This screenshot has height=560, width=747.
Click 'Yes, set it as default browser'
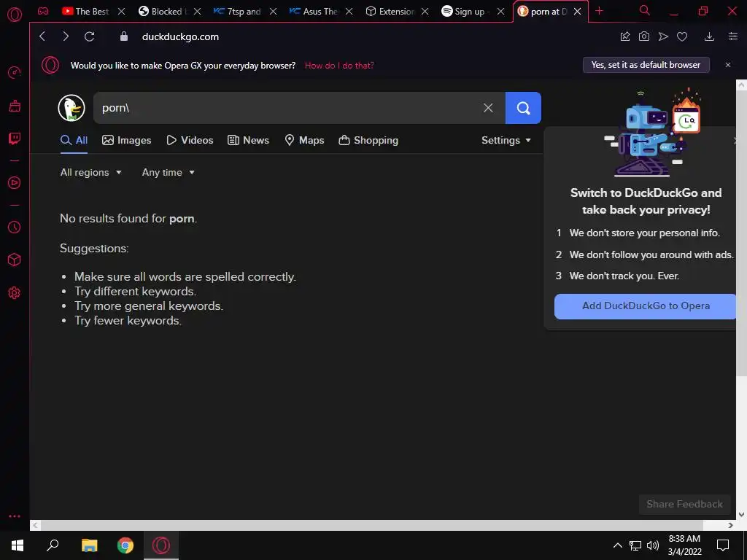point(646,65)
